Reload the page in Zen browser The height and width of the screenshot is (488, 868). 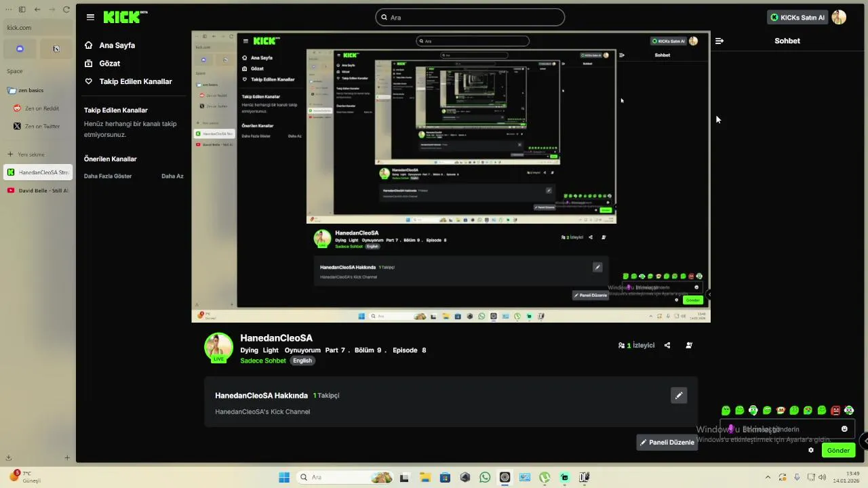coord(66,9)
